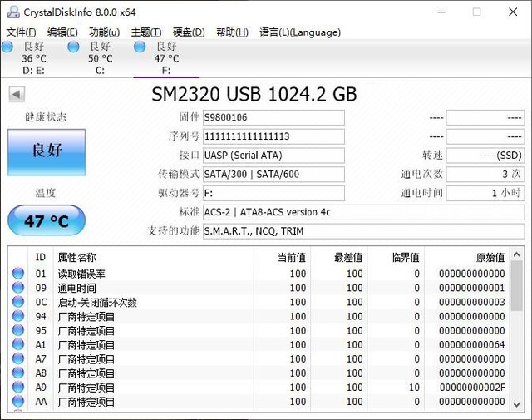
Task: Open the 硬盘(D) menu
Action: [189, 32]
